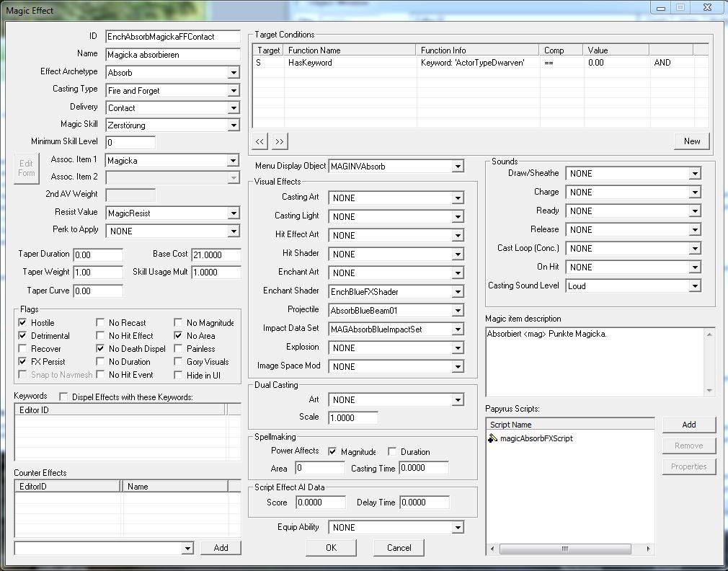Enable the No Hit Effect flag

click(x=101, y=336)
